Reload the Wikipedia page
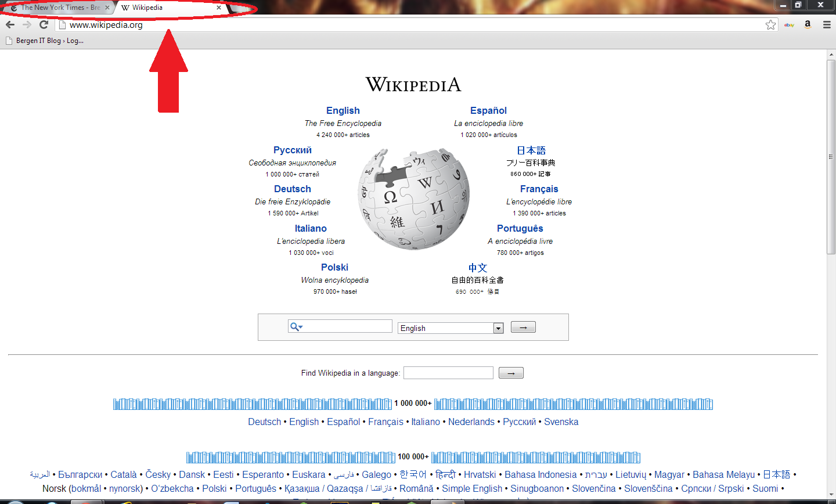The height and width of the screenshot is (504, 836). (x=44, y=24)
